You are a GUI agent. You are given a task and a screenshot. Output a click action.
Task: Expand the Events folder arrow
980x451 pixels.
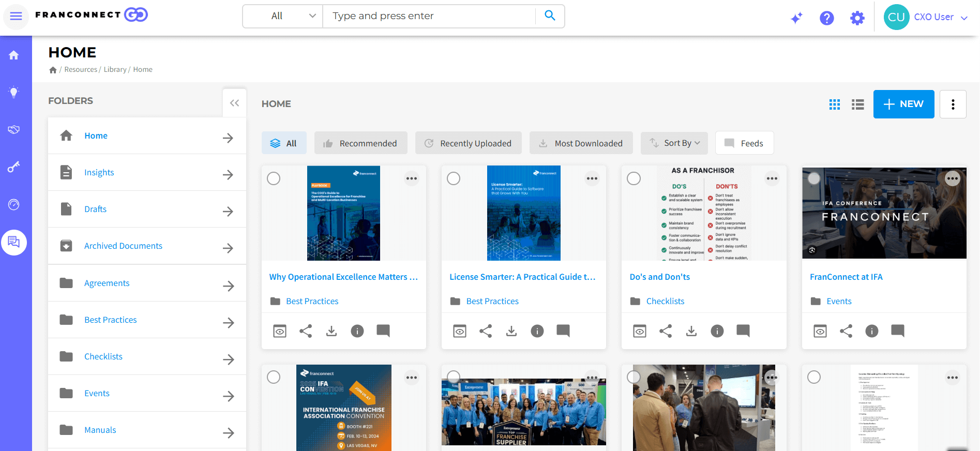tap(228, 396)
